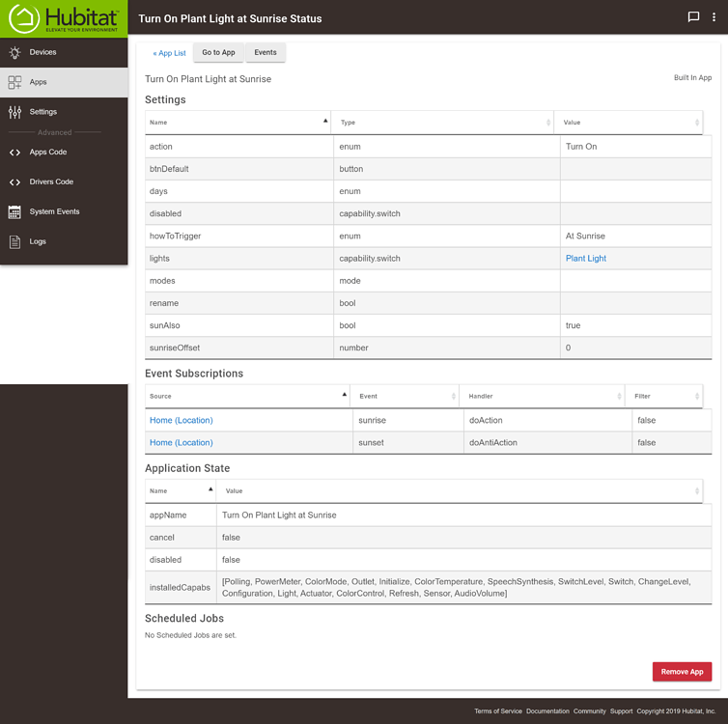Screen dimensions: 728x724
Task: Select the 'sunrise' event cell
Action: point(408,421)
